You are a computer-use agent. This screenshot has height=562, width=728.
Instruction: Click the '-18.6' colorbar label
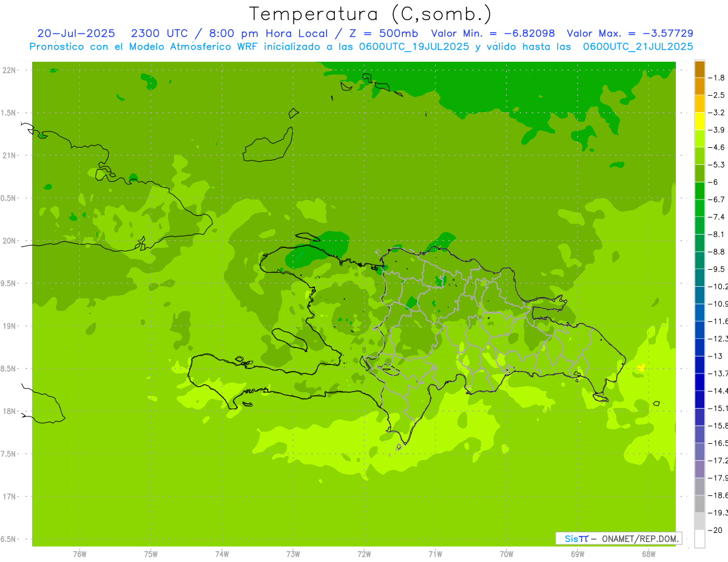click(718, 495)
